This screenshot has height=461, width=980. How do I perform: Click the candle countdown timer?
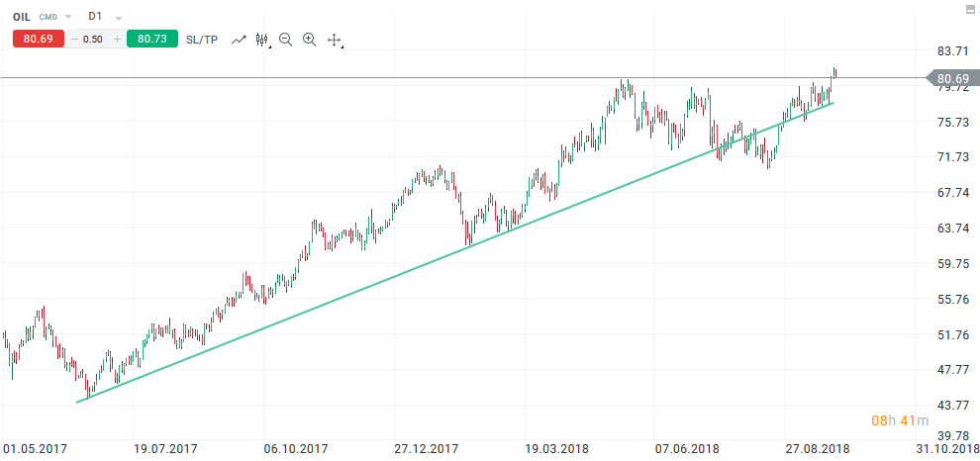click(900, 421)
